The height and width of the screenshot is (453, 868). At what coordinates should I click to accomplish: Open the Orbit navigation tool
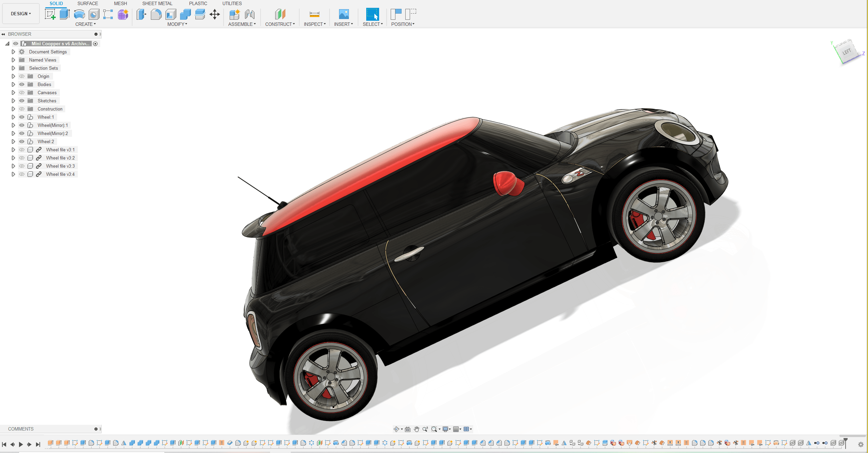(x=396, y=429)
